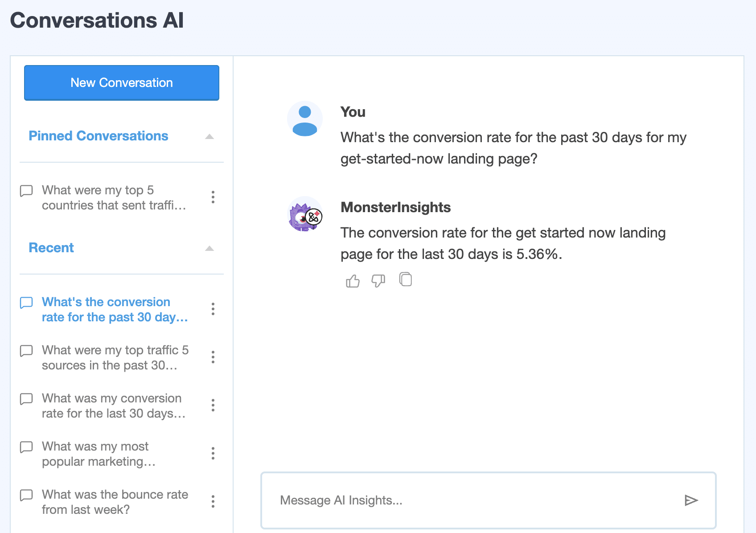Screen dimensions: 756x533
Task: Give a thumbs up to the AI response
Action: click(353, 280)
